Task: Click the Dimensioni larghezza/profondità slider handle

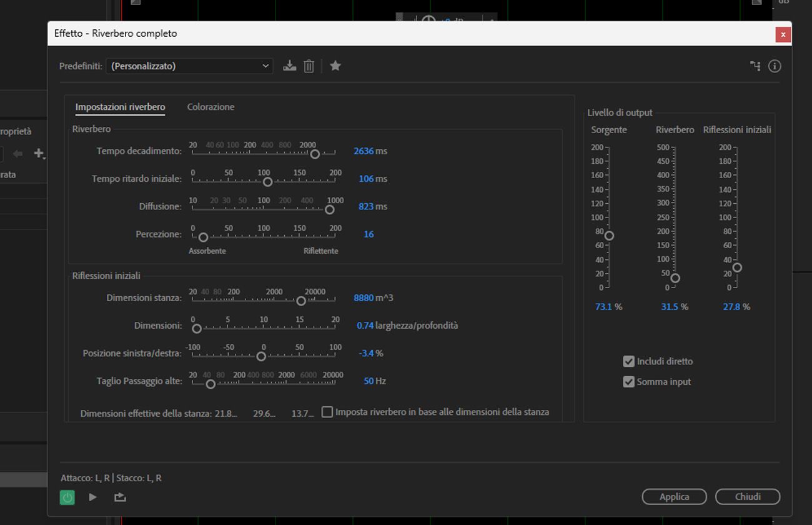Action: pyautogui.click(x=197, y=329)
